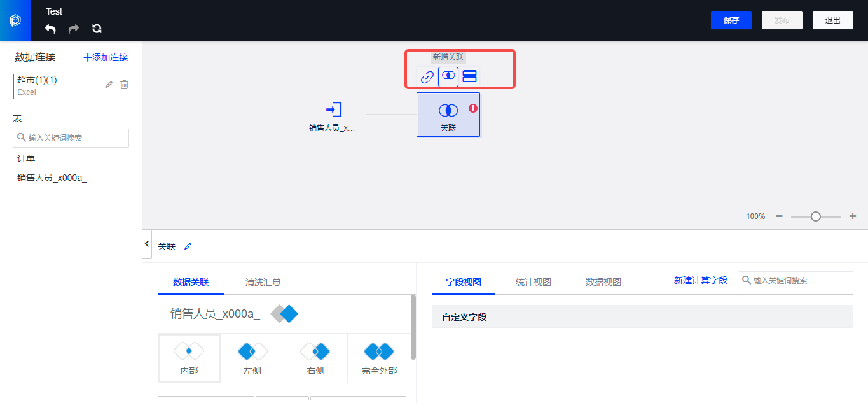Viewport: 868px width, 417px height.
Task: Select the 订单 table
Action: [26, 159]
